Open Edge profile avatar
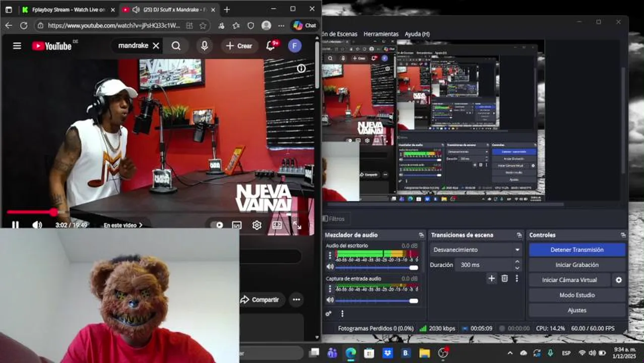Image resolution: width=644 pixels, height=363 pixels. 266,25
